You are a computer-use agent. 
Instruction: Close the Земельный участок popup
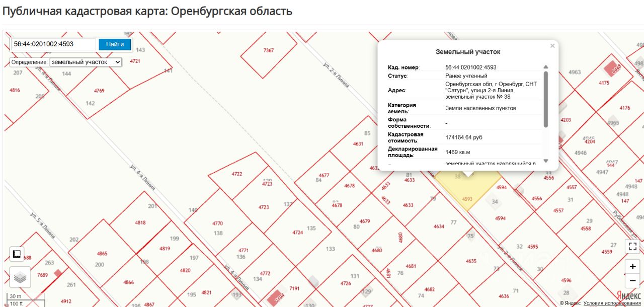[x=552, y=46]
